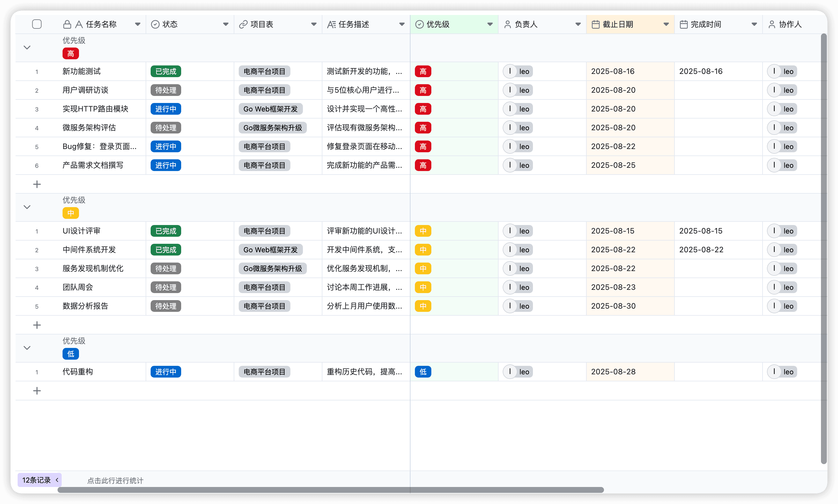Click the vertical scrollbar on right
This screenshot has height=504, width=838.
(x=823, y=248)
